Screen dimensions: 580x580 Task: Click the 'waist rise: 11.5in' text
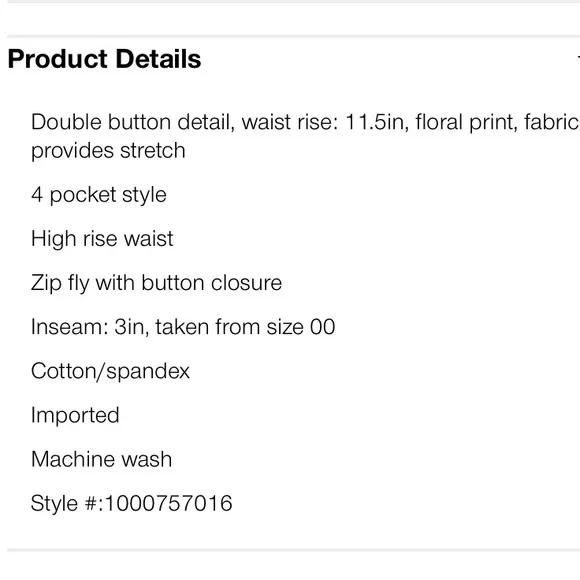[x=325, y=122]
